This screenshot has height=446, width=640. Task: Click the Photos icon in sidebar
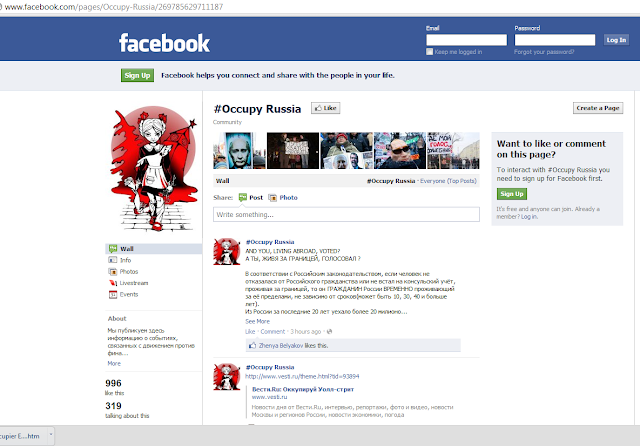click(x=113, y=271)
